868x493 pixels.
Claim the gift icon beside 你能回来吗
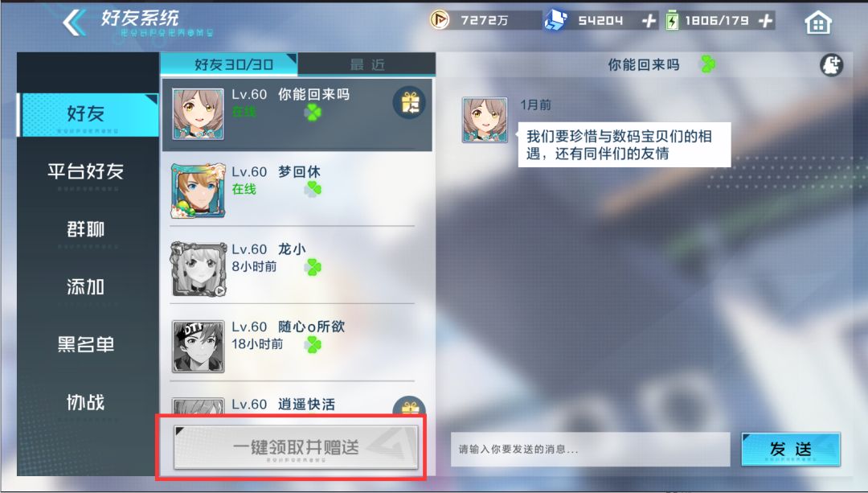click(x=410, y=103)
